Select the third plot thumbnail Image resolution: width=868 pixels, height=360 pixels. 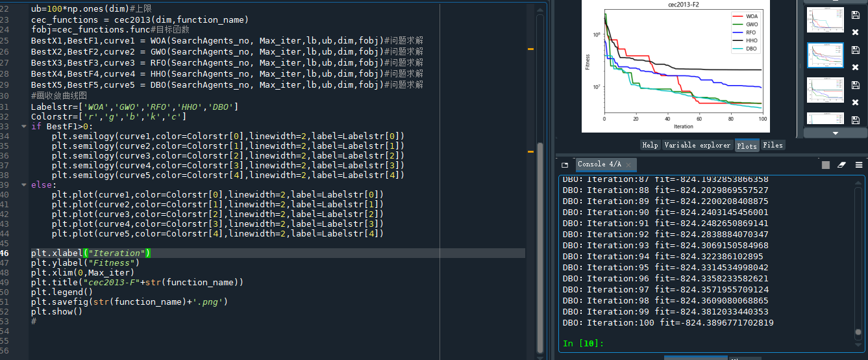[825, 89]
